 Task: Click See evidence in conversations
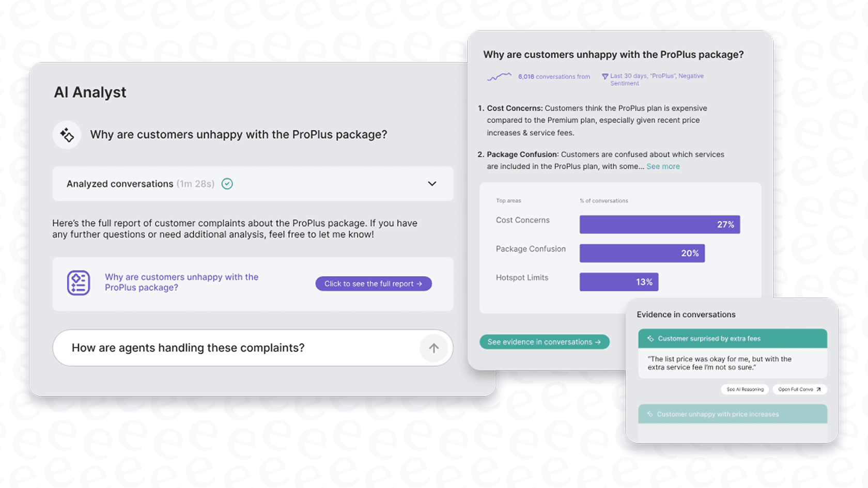click(x=544, y=341)
